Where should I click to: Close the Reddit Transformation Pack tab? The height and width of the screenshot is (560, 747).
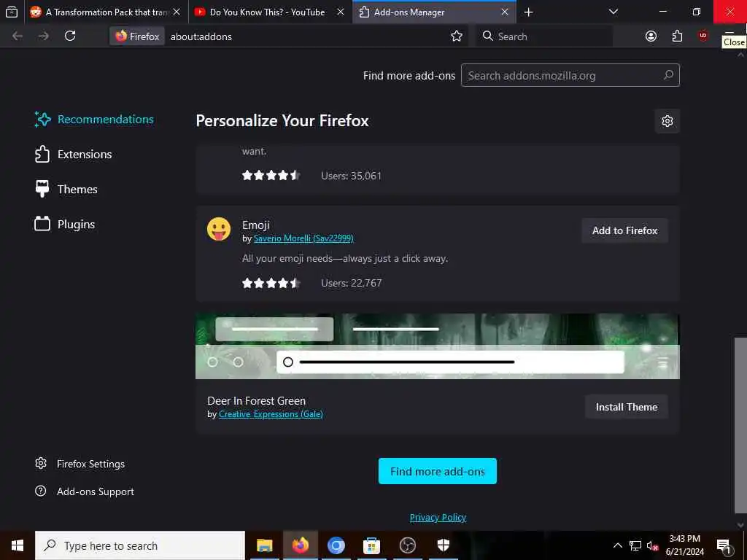tap(177, 12)
